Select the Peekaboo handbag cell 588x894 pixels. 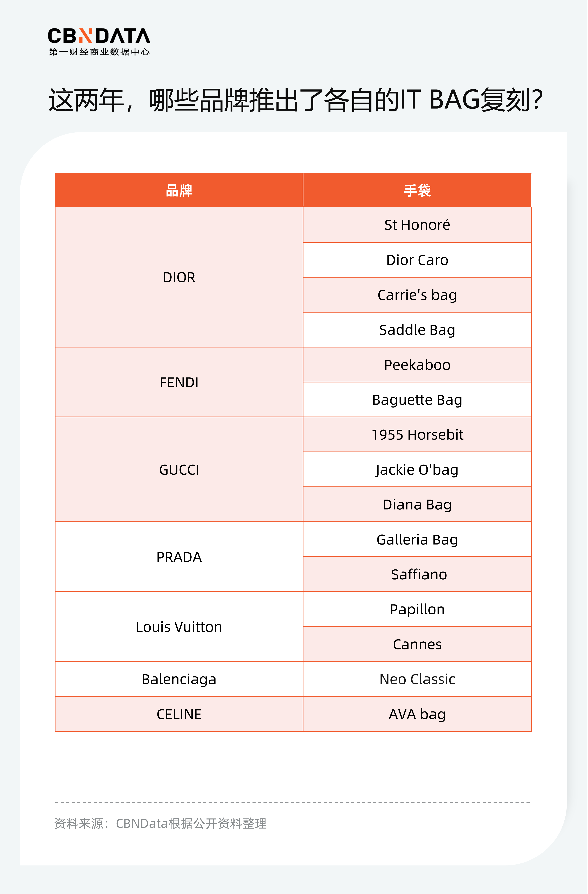pyautogui.click(x=417, y=365)
